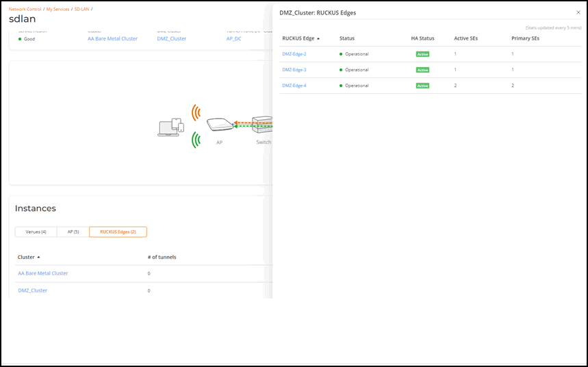Click the orange wireless signal icon
Viewport: 588px width, 367px height.
tap(196, 113)
